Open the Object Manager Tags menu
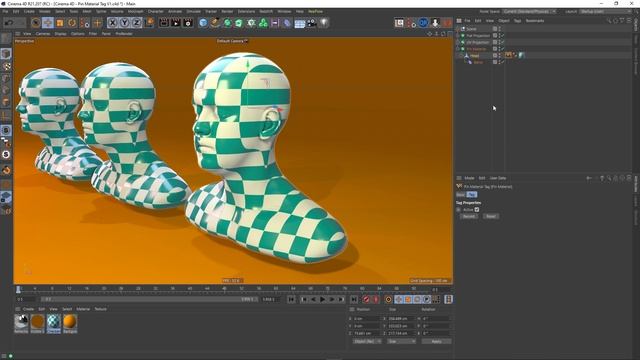The width and height of the screenshot is (640, 360). (517, 21)
